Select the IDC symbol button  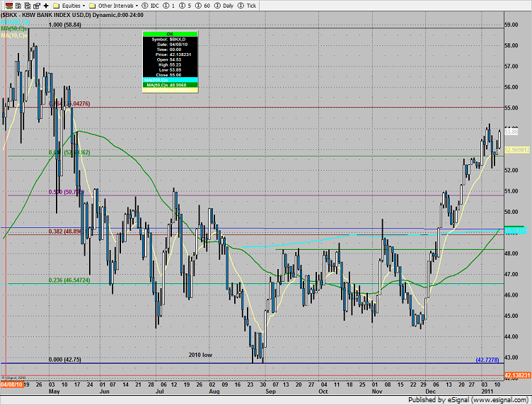click(151, 6)
